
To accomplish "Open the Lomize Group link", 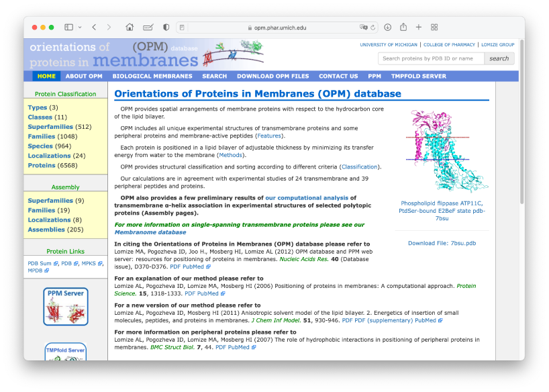I will coord(497,45).
